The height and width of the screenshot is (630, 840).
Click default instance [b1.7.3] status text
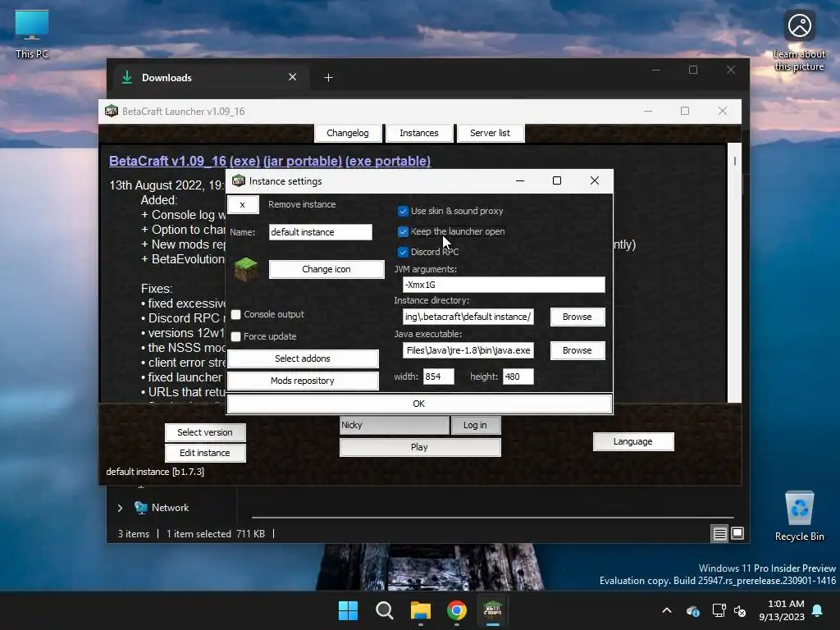pyautogui.click(x=155, y=472)
